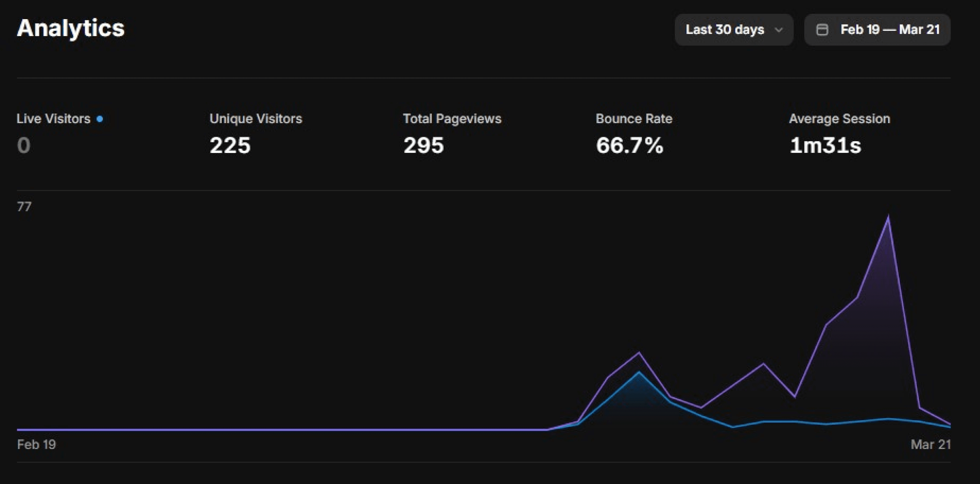Click the Feb 19 axis label
This screenshot has height=484, width=980.
37,445
